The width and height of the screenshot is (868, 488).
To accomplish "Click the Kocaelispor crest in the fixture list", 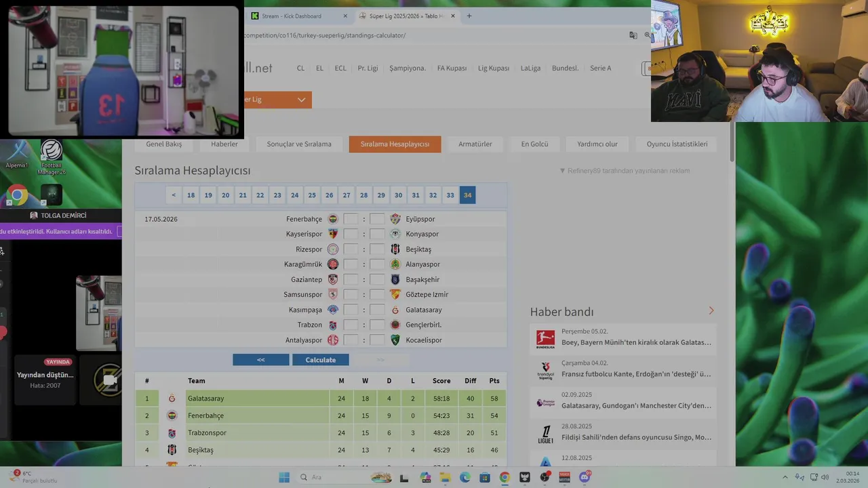I will click(x=395, y=340).
